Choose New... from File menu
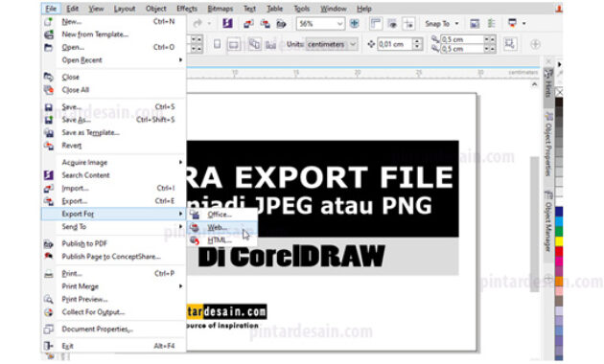The image size is (604, 364). [x=114, y=21]
